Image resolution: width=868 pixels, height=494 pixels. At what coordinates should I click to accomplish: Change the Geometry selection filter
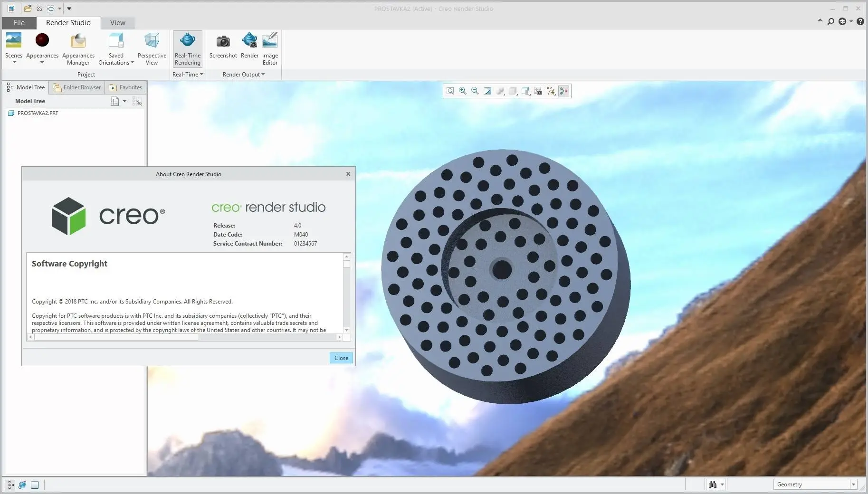(x=814, y=484)
